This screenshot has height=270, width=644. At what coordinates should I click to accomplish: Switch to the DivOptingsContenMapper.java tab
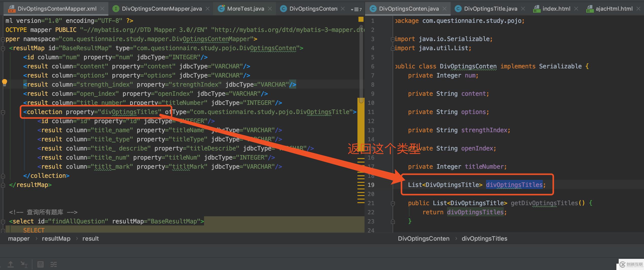(162, 9)
